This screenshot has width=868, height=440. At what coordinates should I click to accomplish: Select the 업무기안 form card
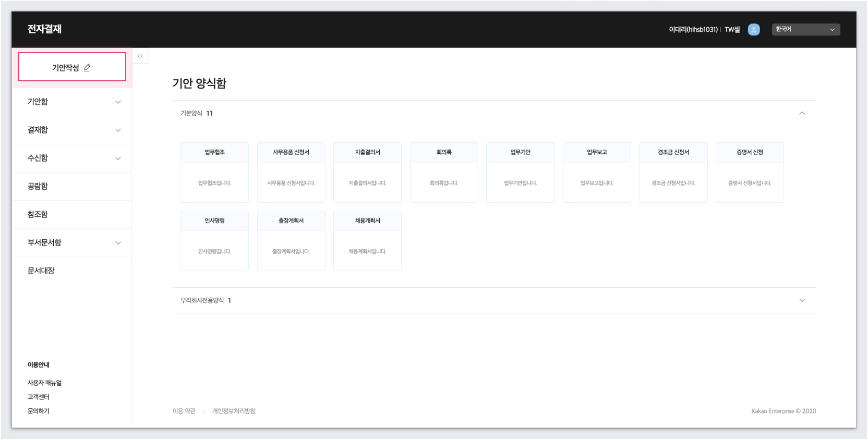(521, 172)
